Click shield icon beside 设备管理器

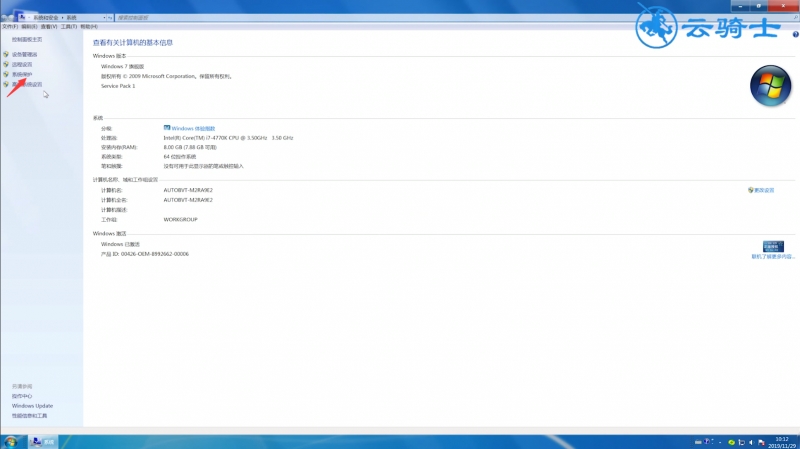tap(6, 54)
